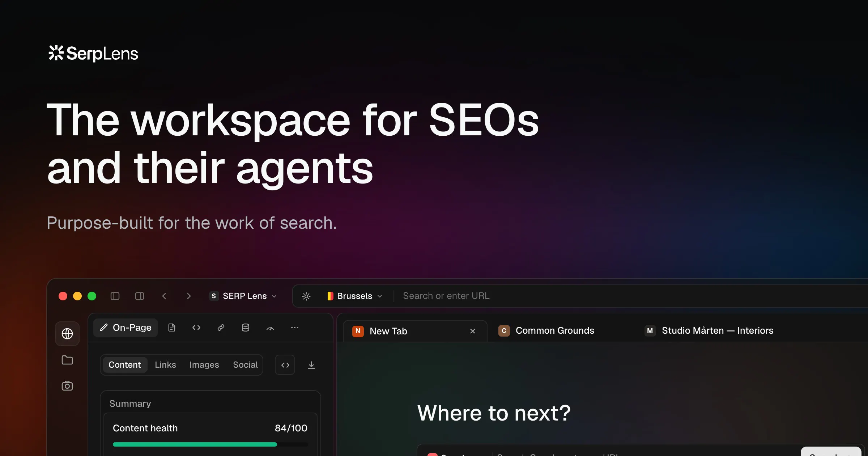Click the Summary section heading
The width and height of the screenshot is (868, 456).
[130, 404]
